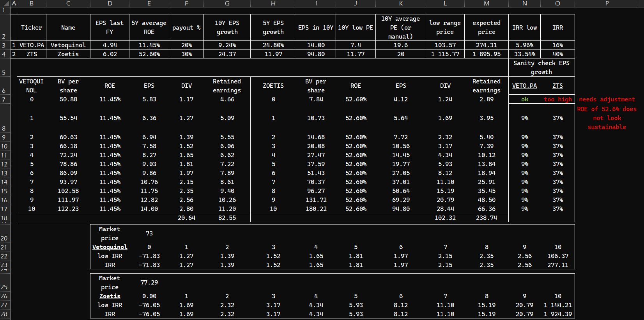Viewport: 644px width, 320px height.
Task: Click the retained earnings total 238.74
Action: (487, 218)
